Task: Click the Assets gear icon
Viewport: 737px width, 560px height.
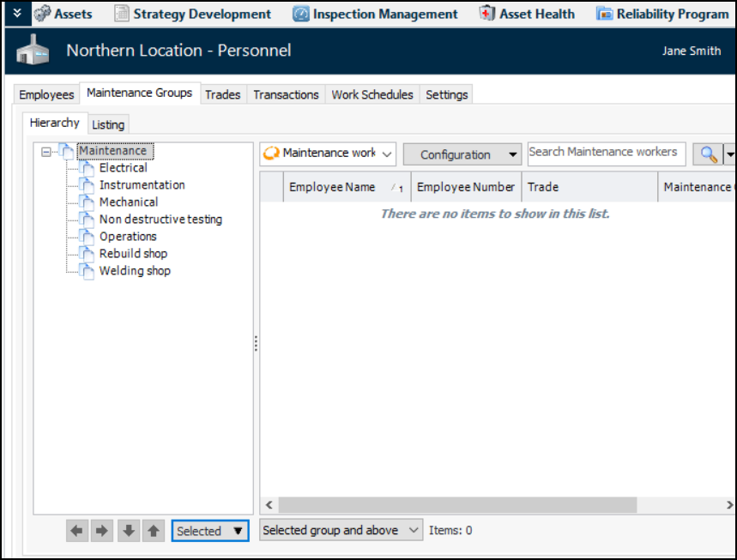Action: (x=42, y=14)
